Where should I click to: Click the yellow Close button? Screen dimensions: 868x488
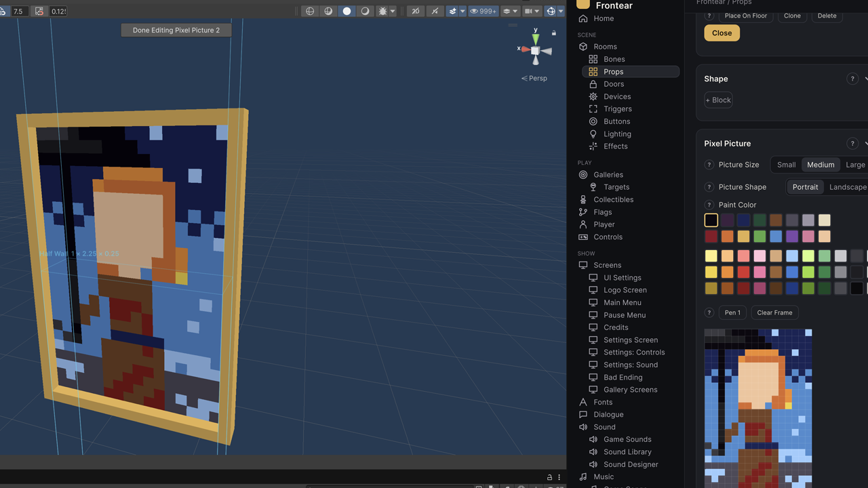[722, 33]
